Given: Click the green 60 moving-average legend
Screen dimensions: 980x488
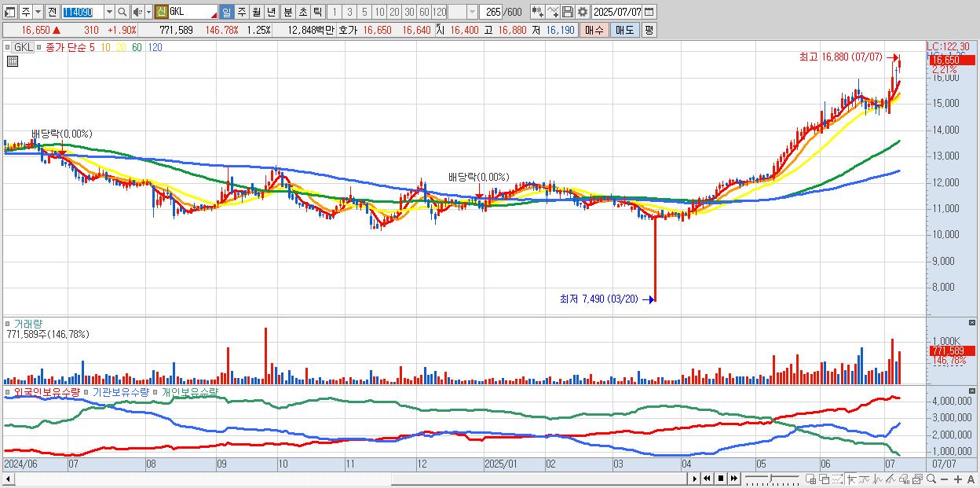Looking at the screenshot, I should (x=137, y=47).
